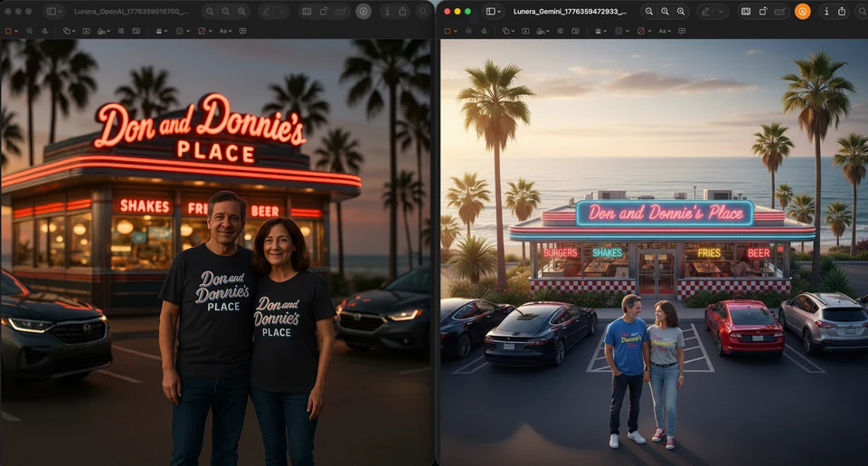Rotate the Lunera_Gemini image

(x=763, y=11)
